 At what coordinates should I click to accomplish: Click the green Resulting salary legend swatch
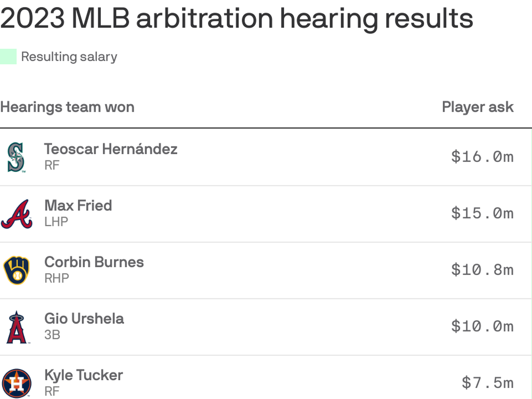pyautogui.click(x=8, y=56)
